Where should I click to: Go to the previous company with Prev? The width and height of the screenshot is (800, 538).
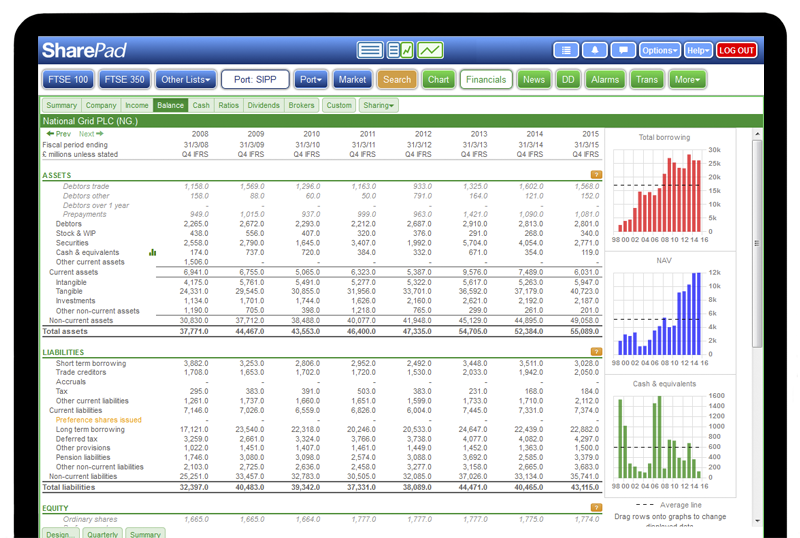tap(58, 134)
